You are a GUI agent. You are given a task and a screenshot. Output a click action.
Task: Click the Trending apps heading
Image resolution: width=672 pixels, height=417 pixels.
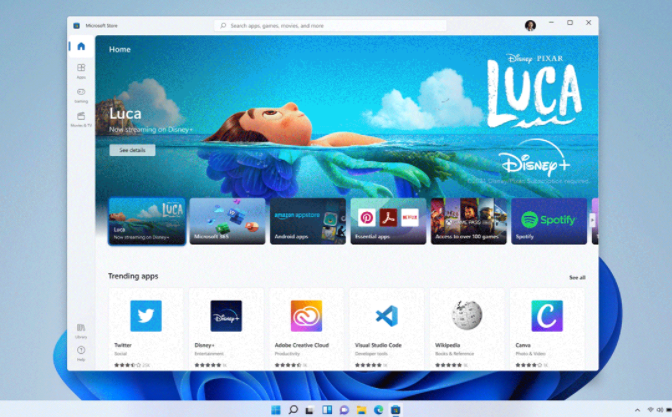[133, 276]
